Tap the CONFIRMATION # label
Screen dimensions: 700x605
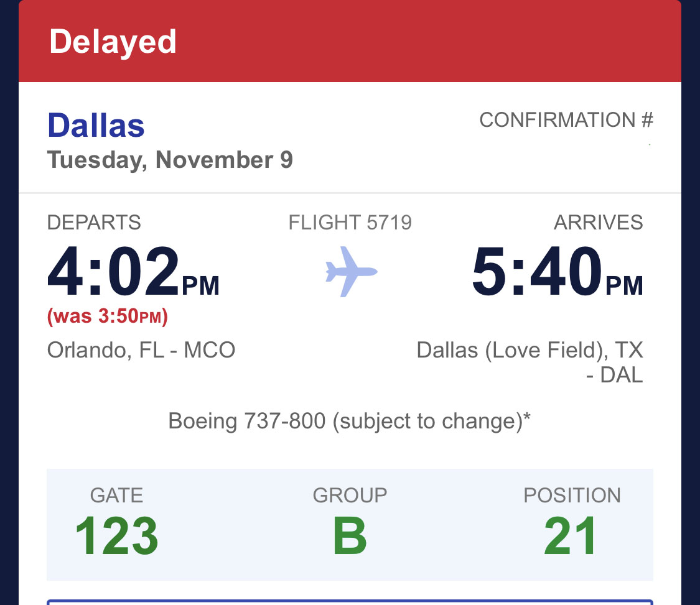(566, 120)
